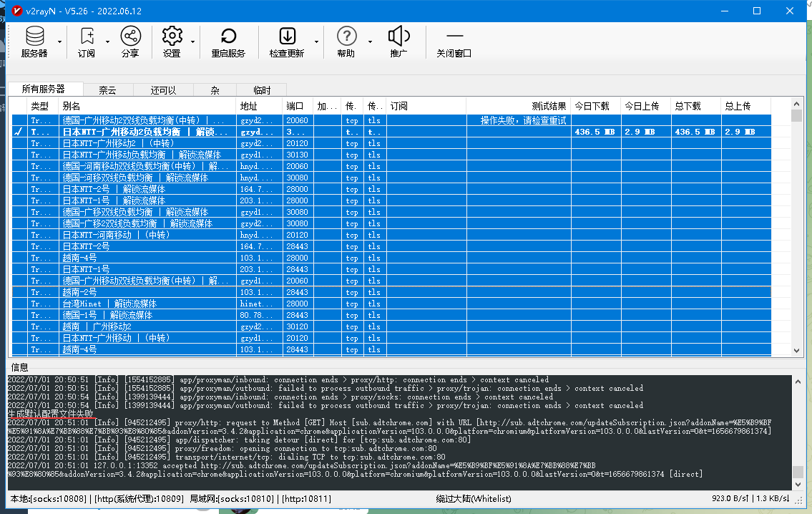812x514 pixels.
Task: Select the active server checkmark row
Action: 391,132
